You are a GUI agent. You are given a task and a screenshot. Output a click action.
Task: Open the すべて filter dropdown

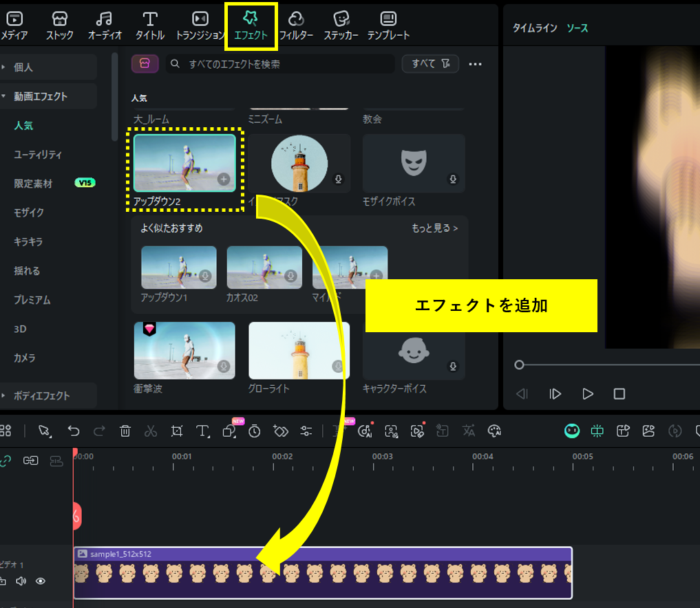pos(429,62)
